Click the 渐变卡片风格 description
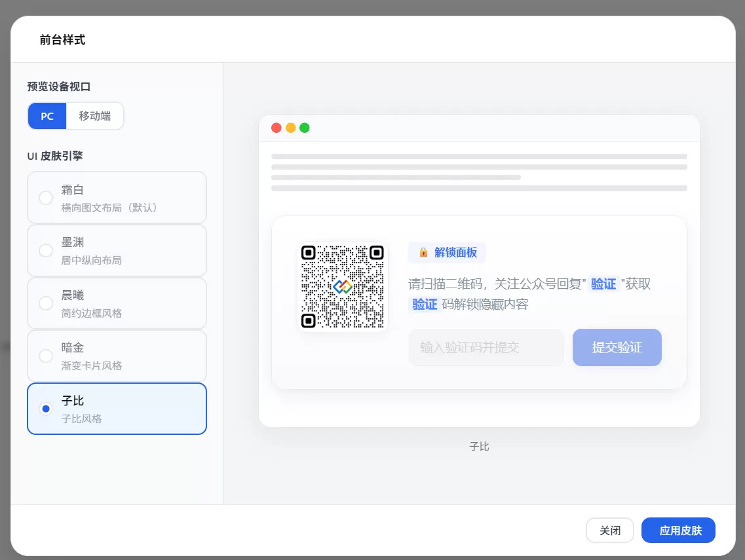745x560 pixels. pos(91,365)
